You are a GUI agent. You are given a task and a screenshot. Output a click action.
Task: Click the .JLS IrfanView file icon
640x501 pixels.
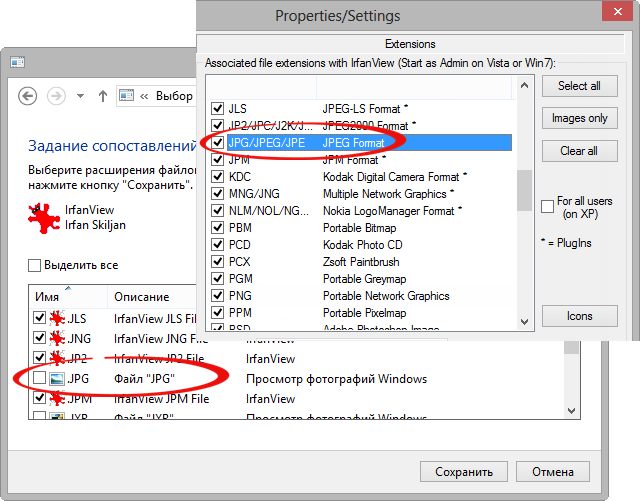pos(57,318)
